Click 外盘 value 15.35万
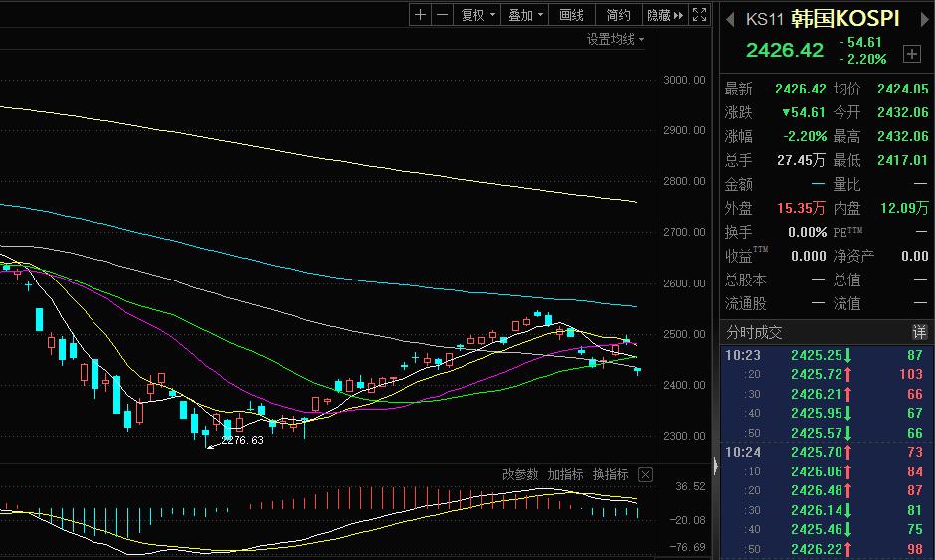The image size is (935, 560). click(x=801, y=208)
